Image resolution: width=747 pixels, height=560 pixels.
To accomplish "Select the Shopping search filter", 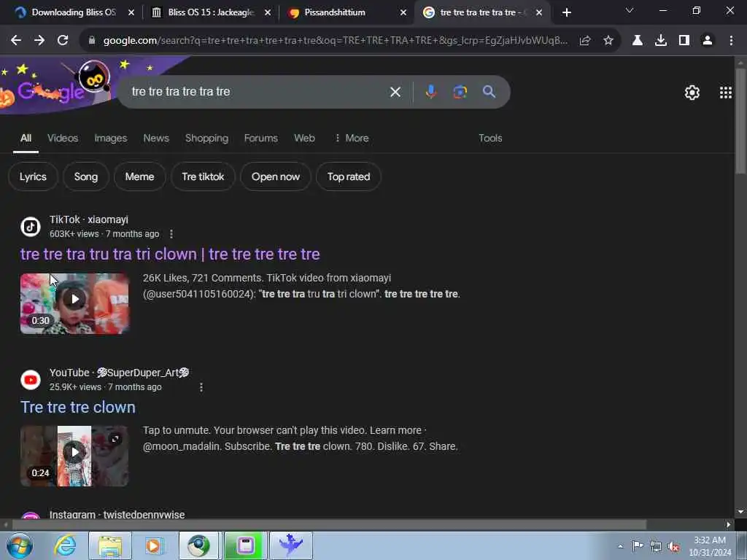I will click(x=206, y=138).
